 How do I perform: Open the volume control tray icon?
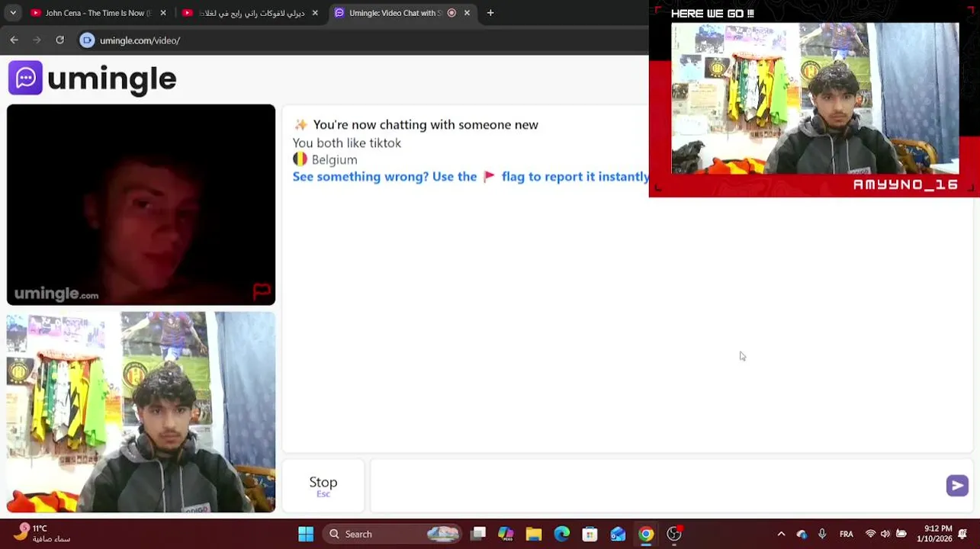click(x=885, y=535)
